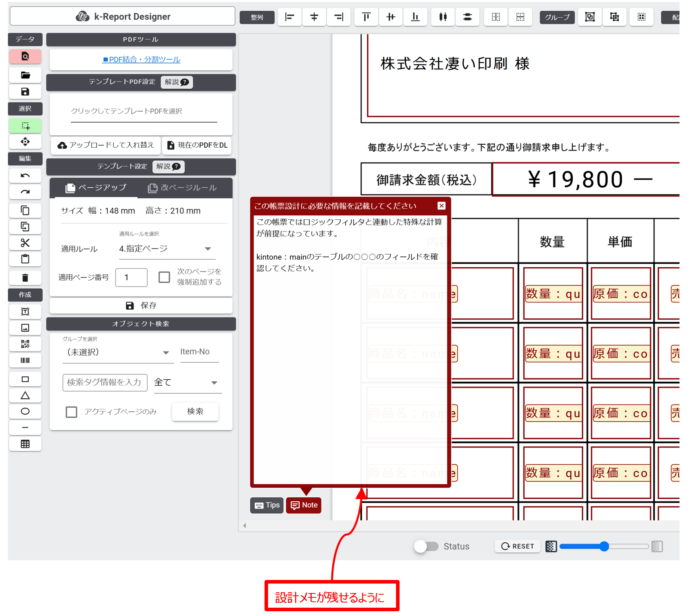Screen dimensions: 691x616
Task: Open PDF結合・分割ツール link
Action: (x=141, y=59)
